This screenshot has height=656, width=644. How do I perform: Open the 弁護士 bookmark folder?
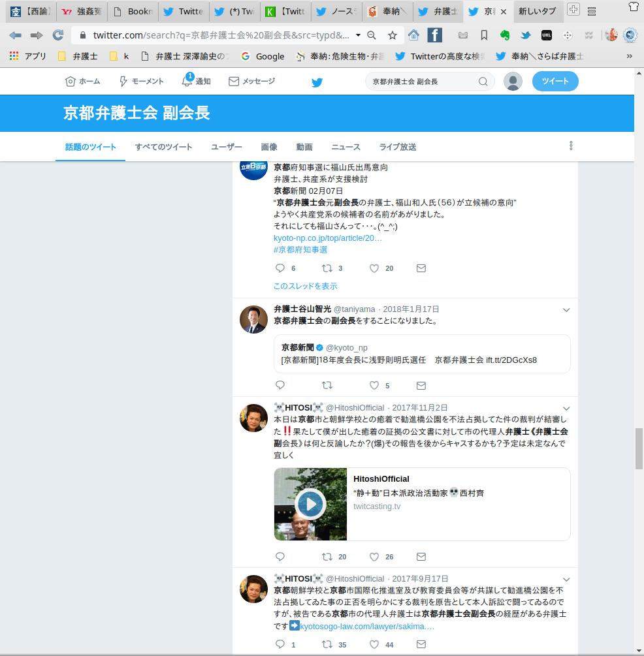[78, 56]
